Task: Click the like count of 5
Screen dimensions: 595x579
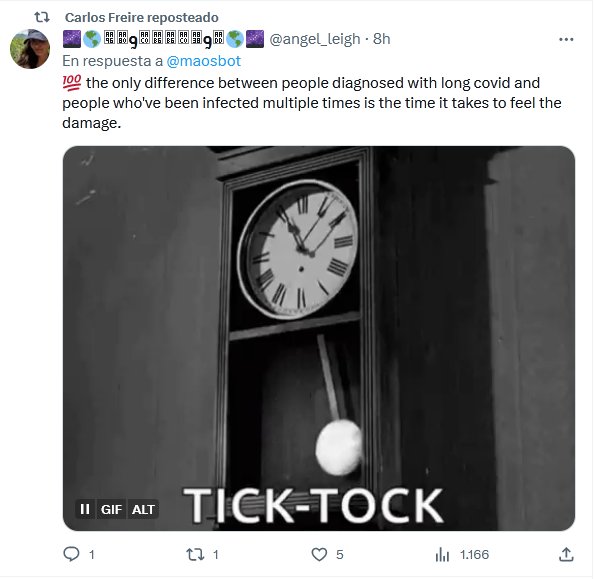Action: (340, 555)
